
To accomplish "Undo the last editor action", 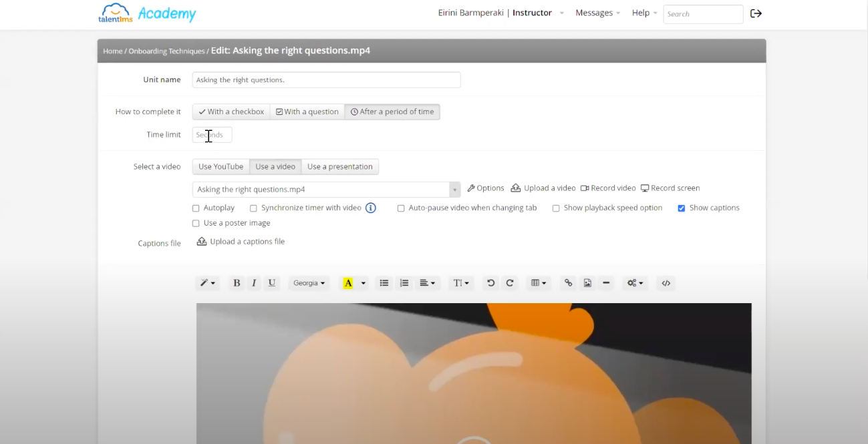I will [x=490, y=283].
